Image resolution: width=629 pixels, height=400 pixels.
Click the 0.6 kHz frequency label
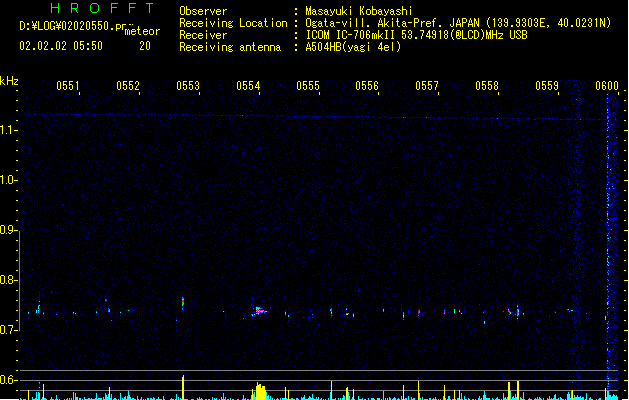(8, 380)
